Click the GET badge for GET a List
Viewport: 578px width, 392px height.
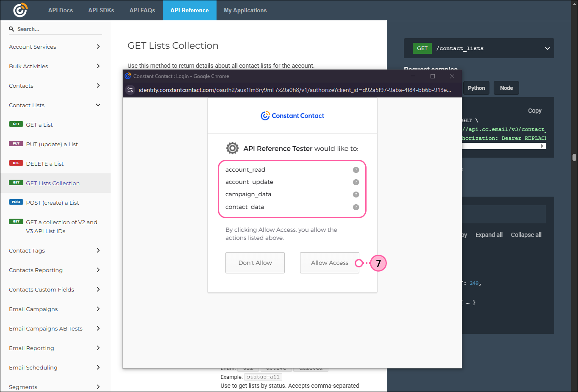(x=16, y=124)
